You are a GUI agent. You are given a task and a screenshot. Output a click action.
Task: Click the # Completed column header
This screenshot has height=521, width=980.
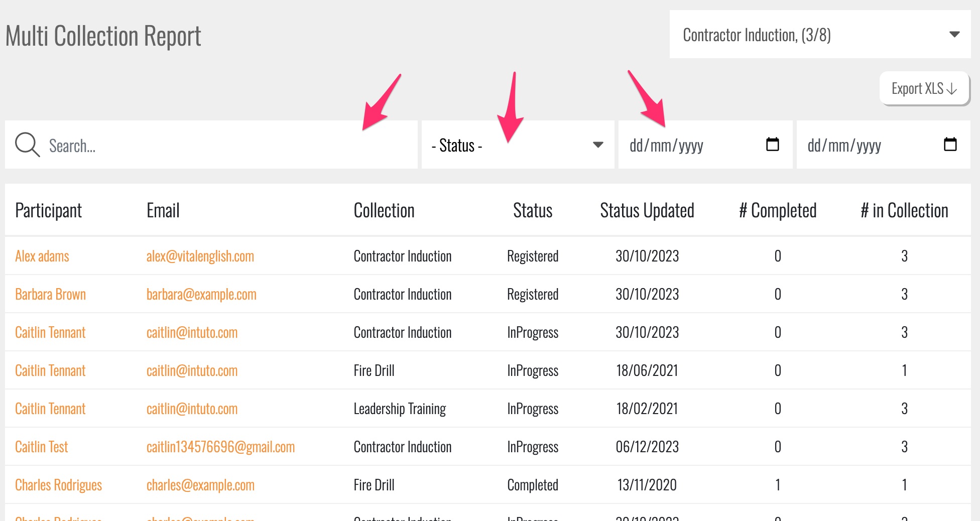pyautogui.click(x=777, y=211)
